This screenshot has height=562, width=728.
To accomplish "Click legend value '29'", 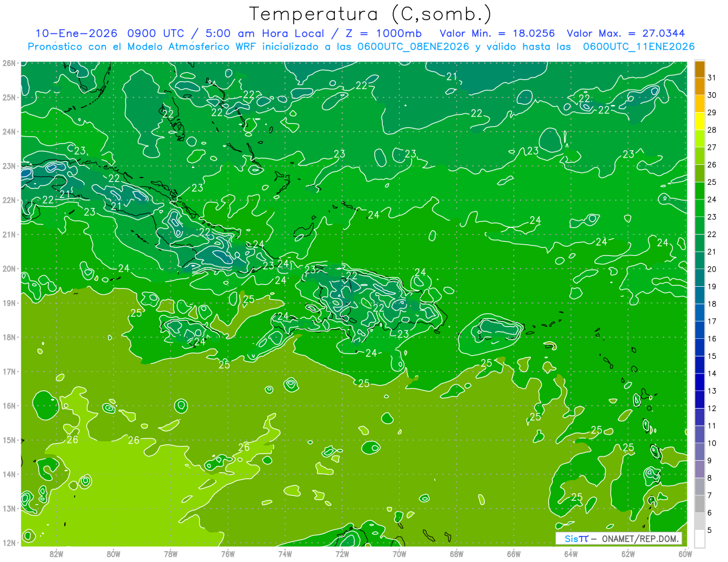I will click(x=712, y=113).
